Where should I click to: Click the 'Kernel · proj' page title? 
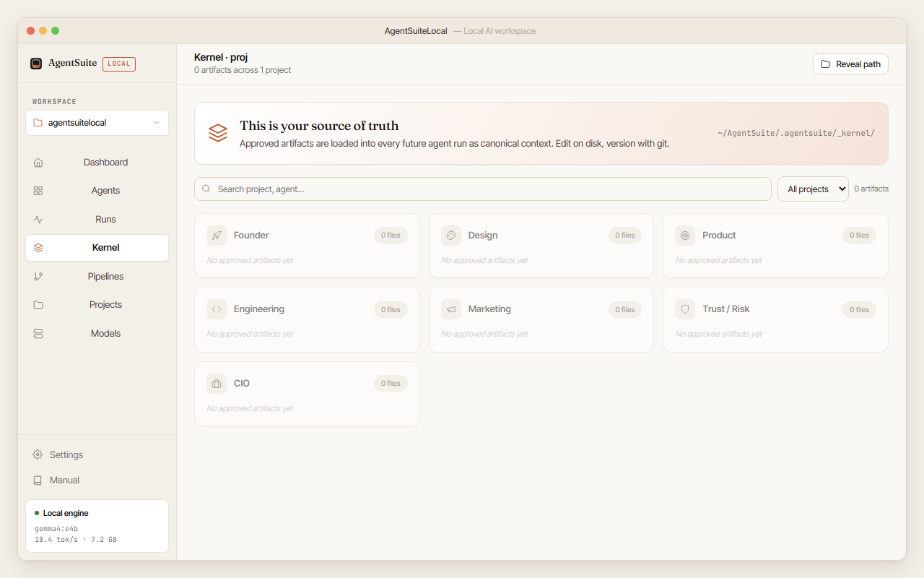click(221, 57)
